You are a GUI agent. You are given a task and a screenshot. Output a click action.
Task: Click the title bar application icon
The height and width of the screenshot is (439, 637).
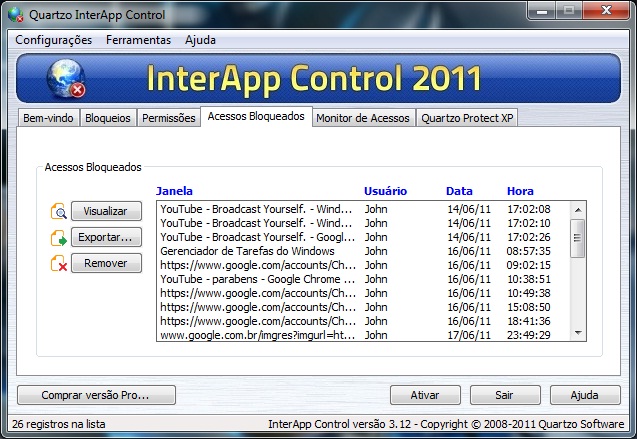pyautogui.click(x=16, y=15)
